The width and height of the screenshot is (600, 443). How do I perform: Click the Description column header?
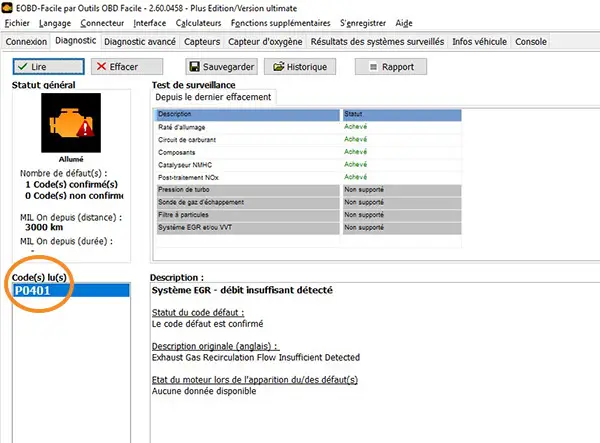click(248, 115)
